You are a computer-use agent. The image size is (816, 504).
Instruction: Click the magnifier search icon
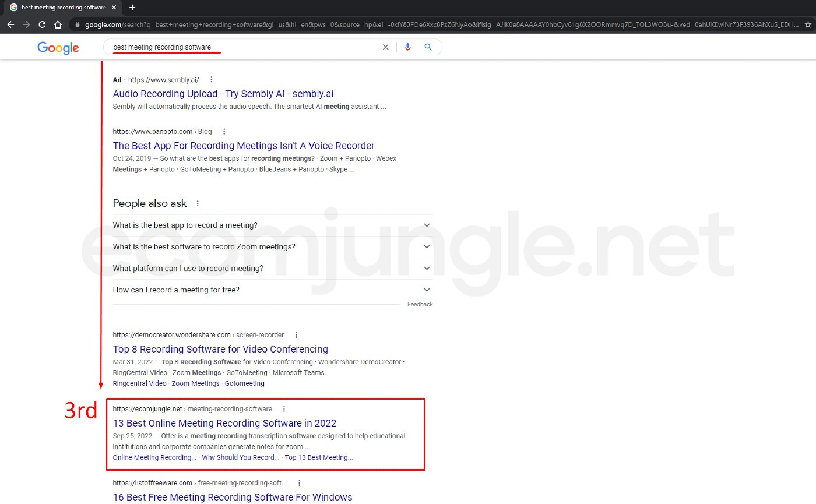(428, 47)
